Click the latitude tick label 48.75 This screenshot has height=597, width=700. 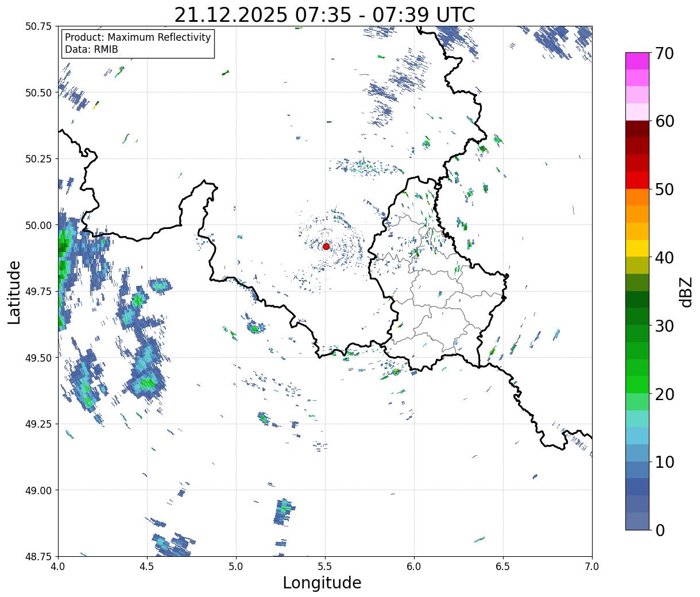tap(38, 556)
